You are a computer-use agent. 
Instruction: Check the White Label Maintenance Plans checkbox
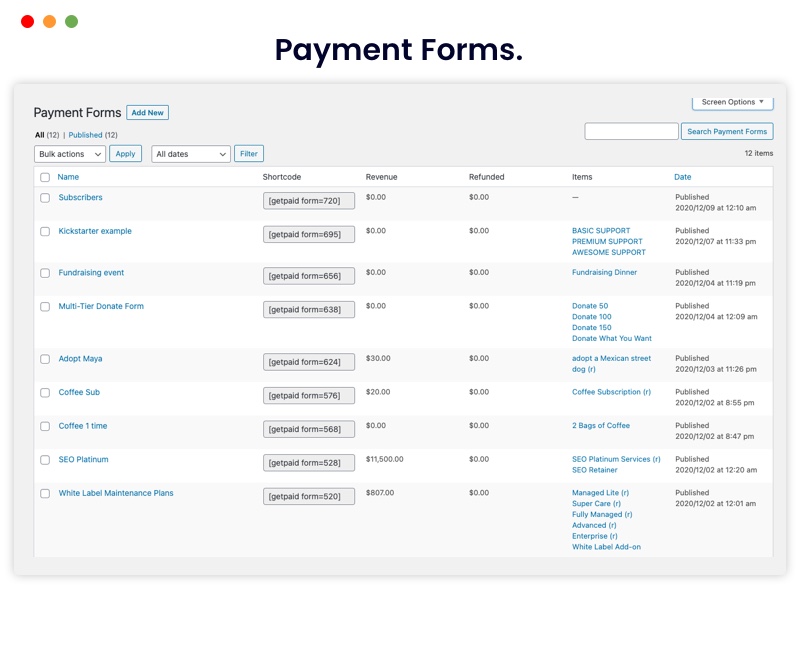pos(45,494)
